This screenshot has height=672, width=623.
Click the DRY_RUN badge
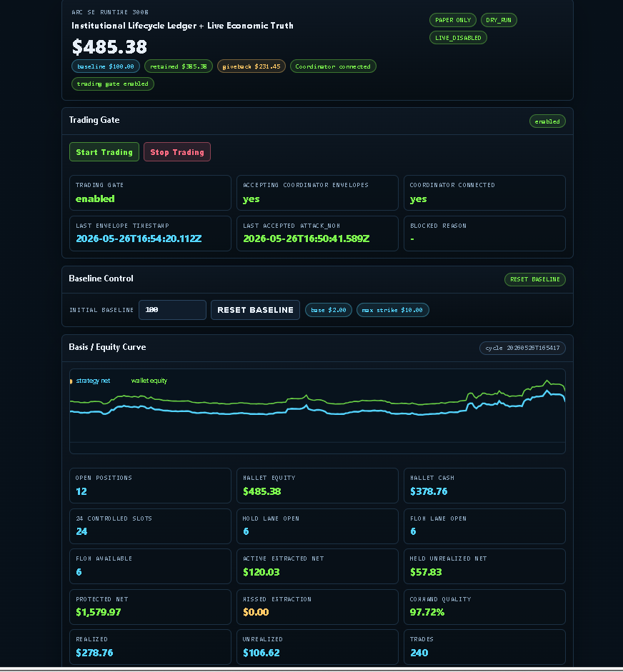pyautogui.click(x=499, y=20)
